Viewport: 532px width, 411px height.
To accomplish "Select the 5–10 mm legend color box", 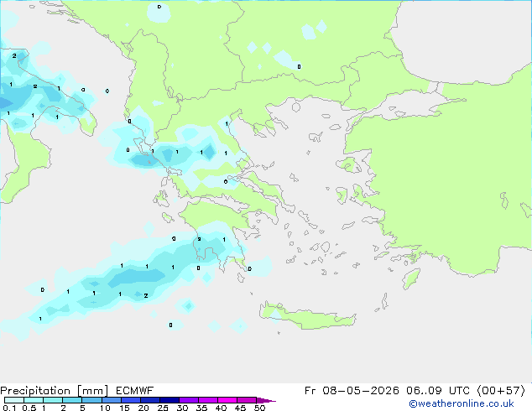I will point(91,400).
